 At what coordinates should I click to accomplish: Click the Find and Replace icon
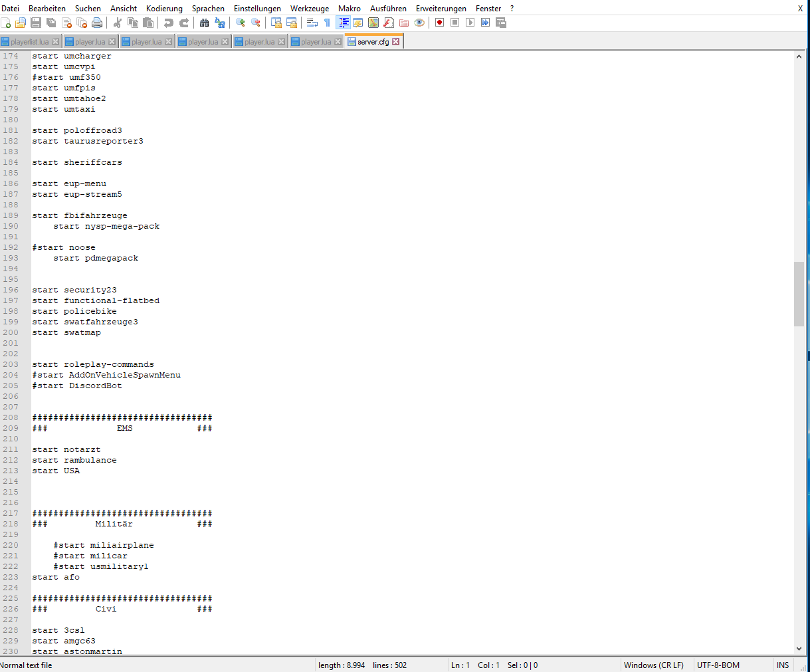[x=220, y=23]
